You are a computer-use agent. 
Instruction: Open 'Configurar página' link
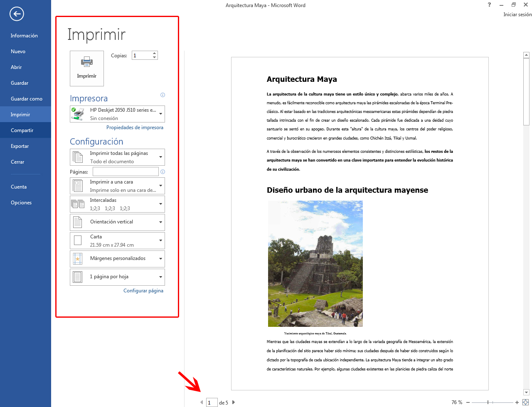[143, 291]
